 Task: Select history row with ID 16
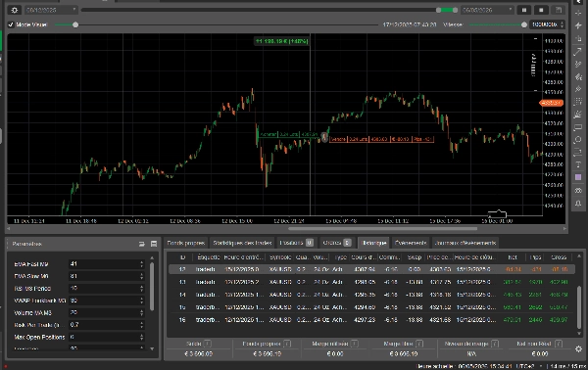click(371, 320)
